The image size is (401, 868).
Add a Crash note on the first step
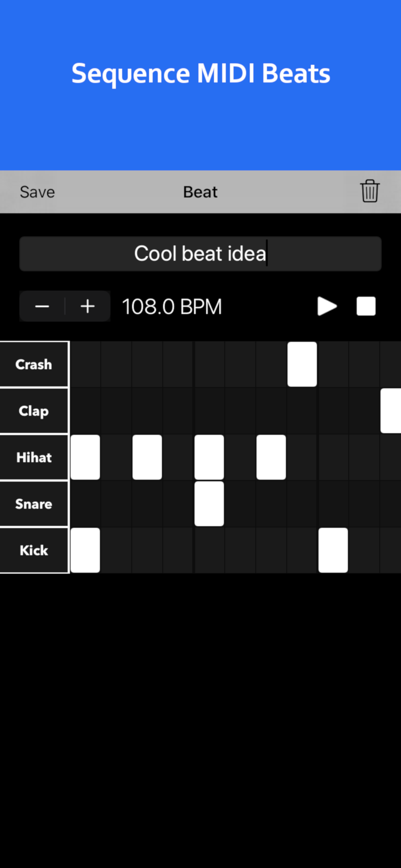click(x=85, y=364)
